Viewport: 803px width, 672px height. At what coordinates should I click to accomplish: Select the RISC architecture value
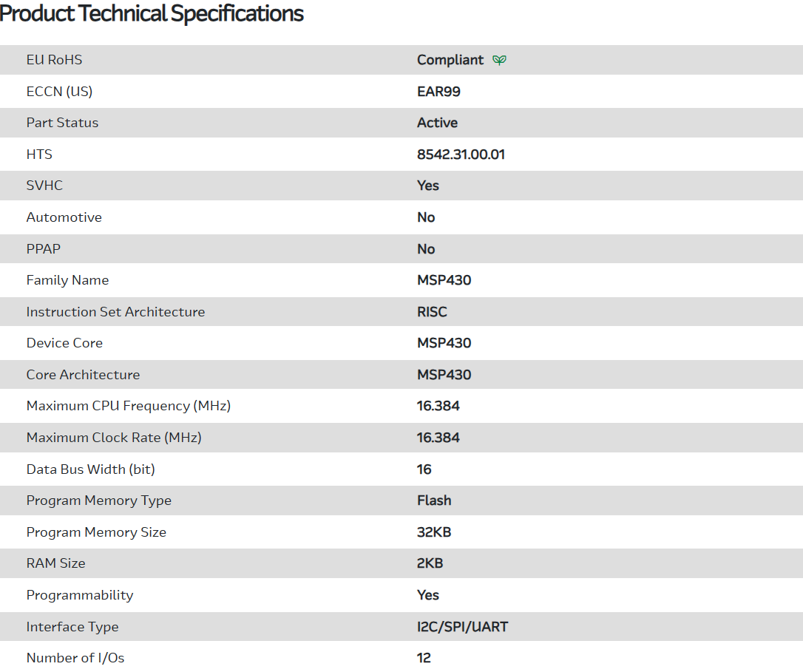pos(432,312)
